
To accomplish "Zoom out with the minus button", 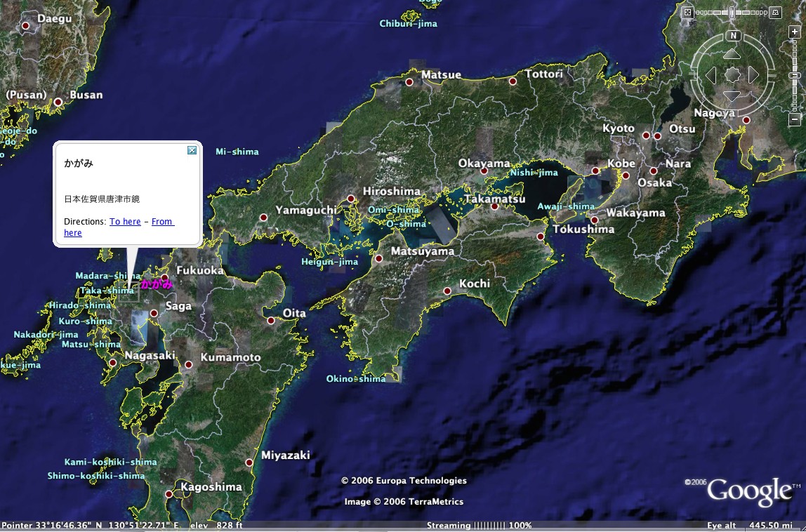I will [795, 119].
